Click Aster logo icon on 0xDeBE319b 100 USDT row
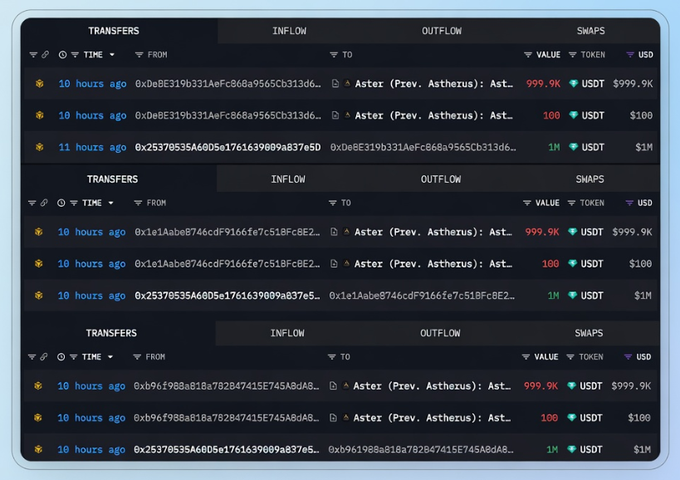This screenshot has height=480, width=680. click(347, 115)
